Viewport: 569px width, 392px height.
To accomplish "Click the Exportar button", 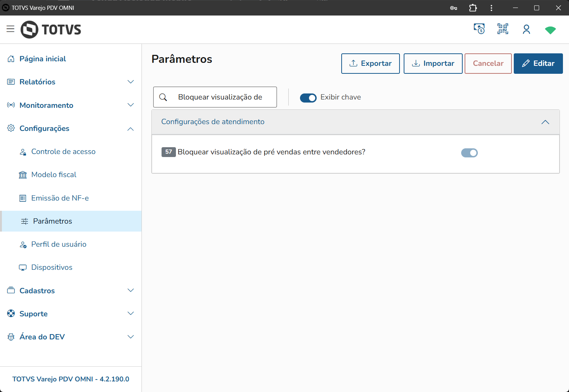I will 370,64.
